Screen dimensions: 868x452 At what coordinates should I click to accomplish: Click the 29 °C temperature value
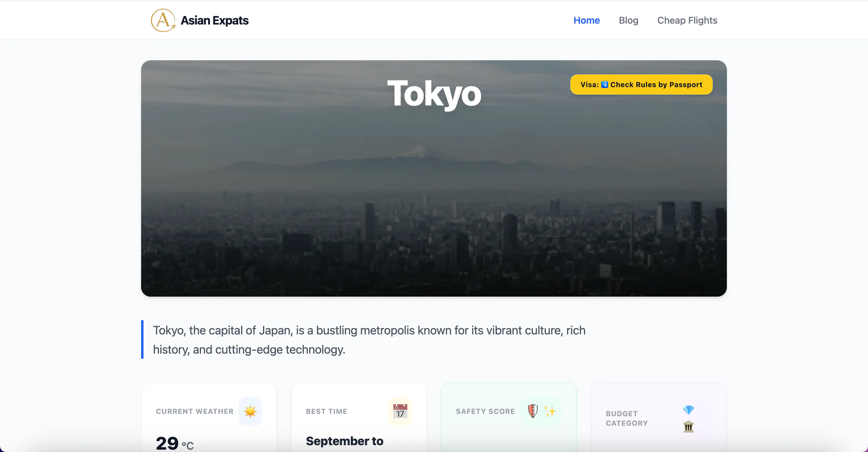tap(174, 443)
